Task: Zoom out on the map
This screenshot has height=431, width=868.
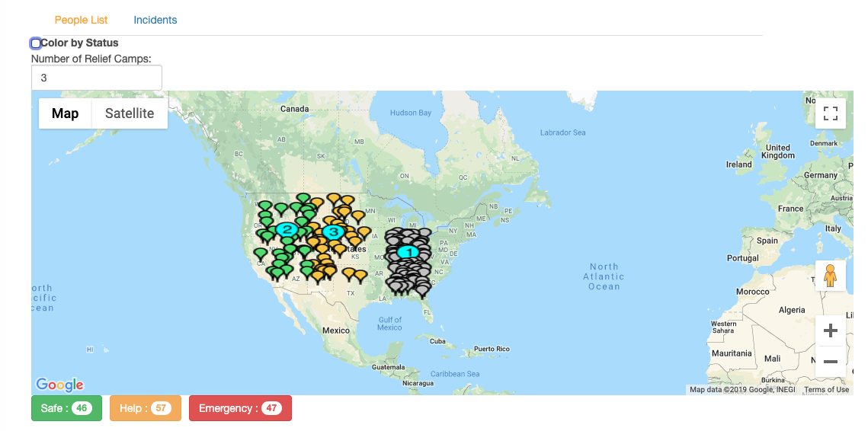Action: pos(831,361)
